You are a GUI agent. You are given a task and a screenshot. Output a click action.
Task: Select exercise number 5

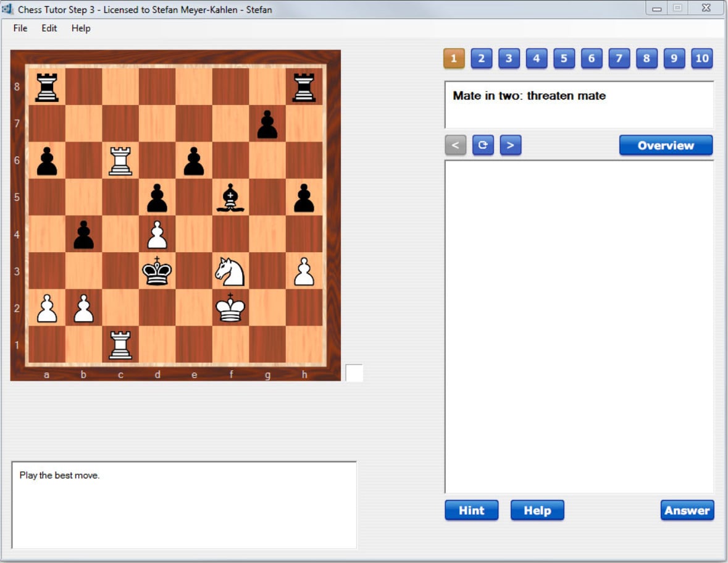pos(563,58)
